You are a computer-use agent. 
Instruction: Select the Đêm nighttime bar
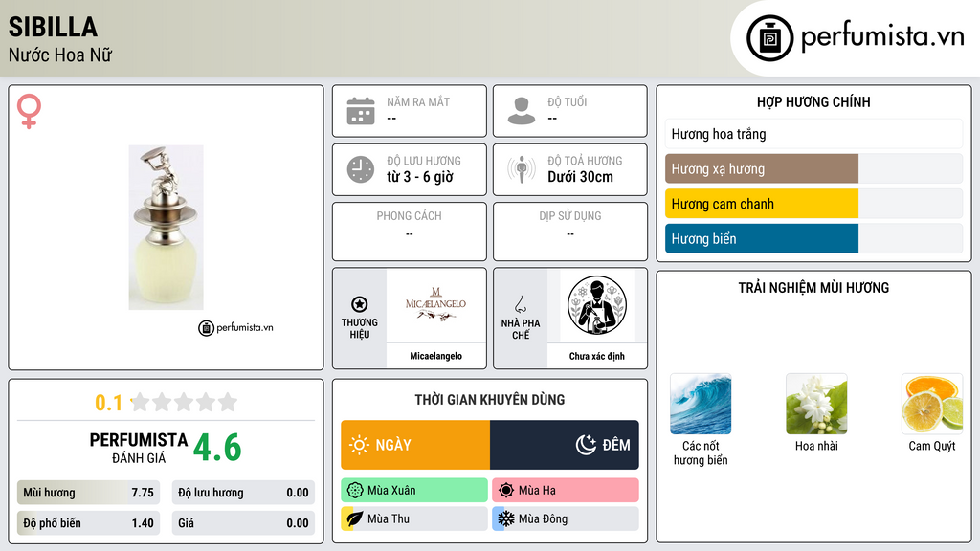click(565, 445)
